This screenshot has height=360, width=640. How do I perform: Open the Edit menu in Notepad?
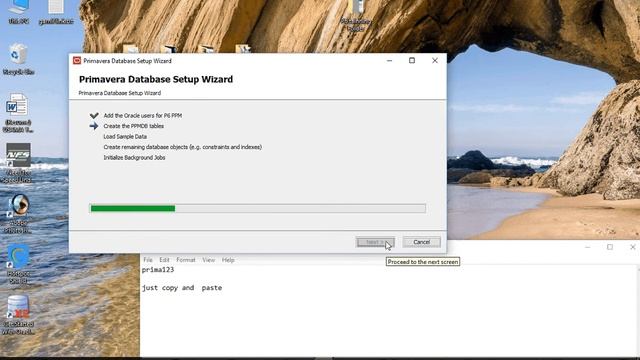pos(164,260)
